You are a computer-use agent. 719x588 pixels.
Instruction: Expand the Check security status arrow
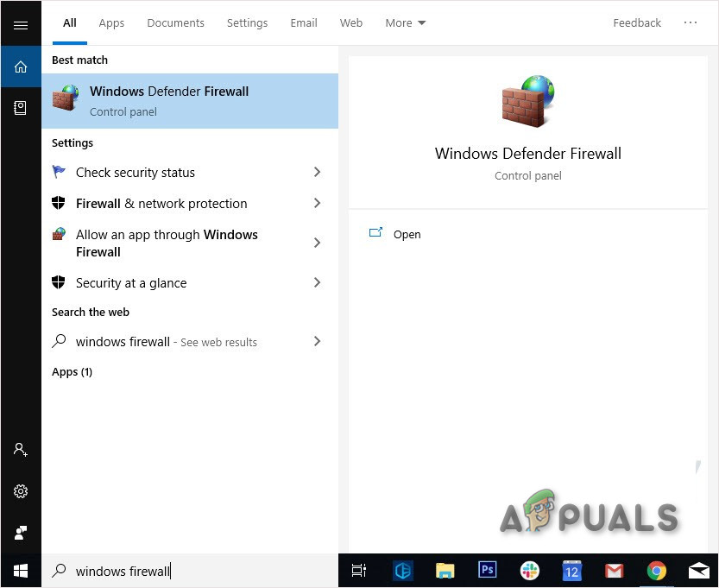pos(317,172)
